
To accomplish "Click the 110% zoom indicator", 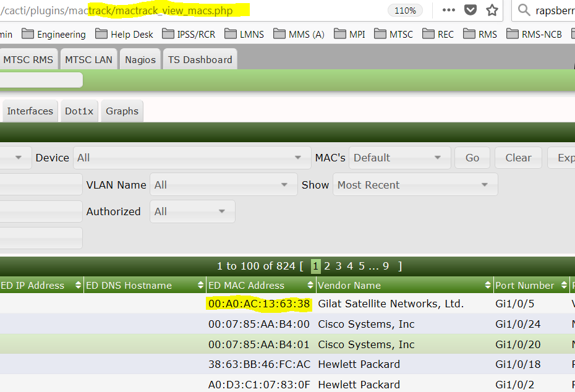I will pyautogui.click(x=406, y=10).
